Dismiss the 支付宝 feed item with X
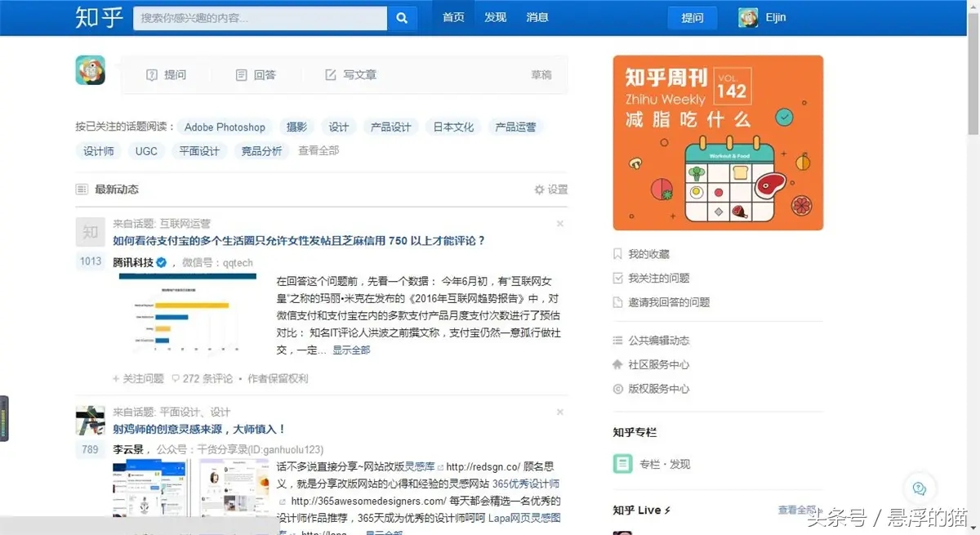The height and width of the screenshot is (535, 980). pyautogui.click(x=560, y=223)
